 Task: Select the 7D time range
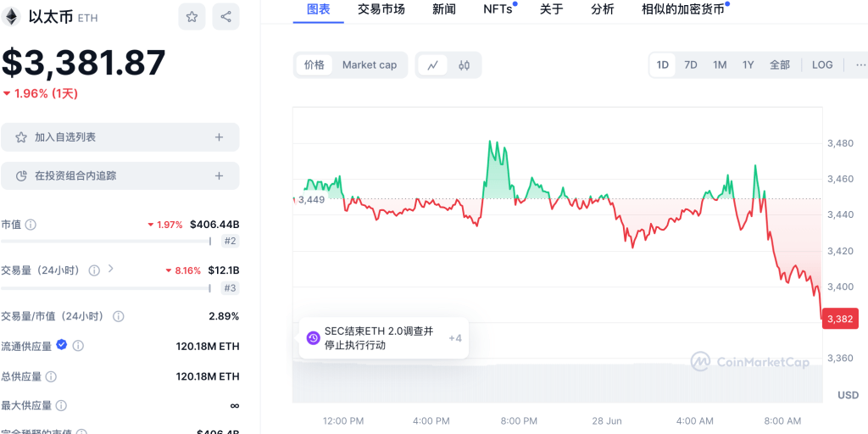coord(691,65)
